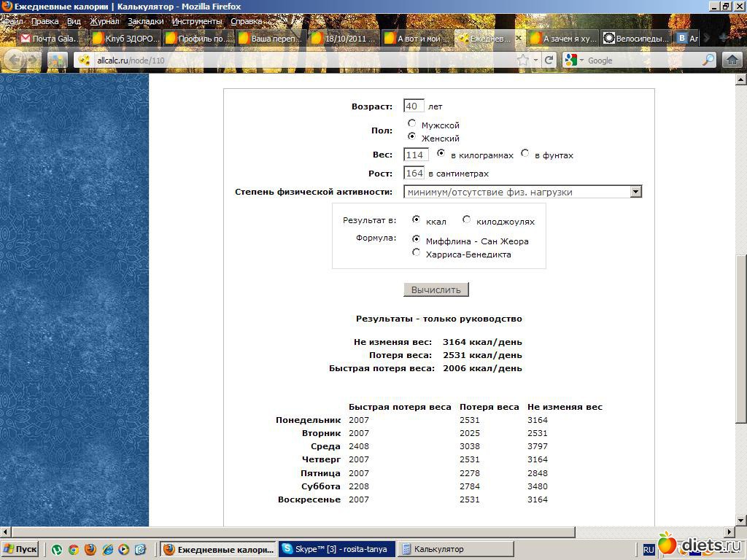Launch Internet Explorer from quick launch

pyautogui.click(x=107, y=549)
